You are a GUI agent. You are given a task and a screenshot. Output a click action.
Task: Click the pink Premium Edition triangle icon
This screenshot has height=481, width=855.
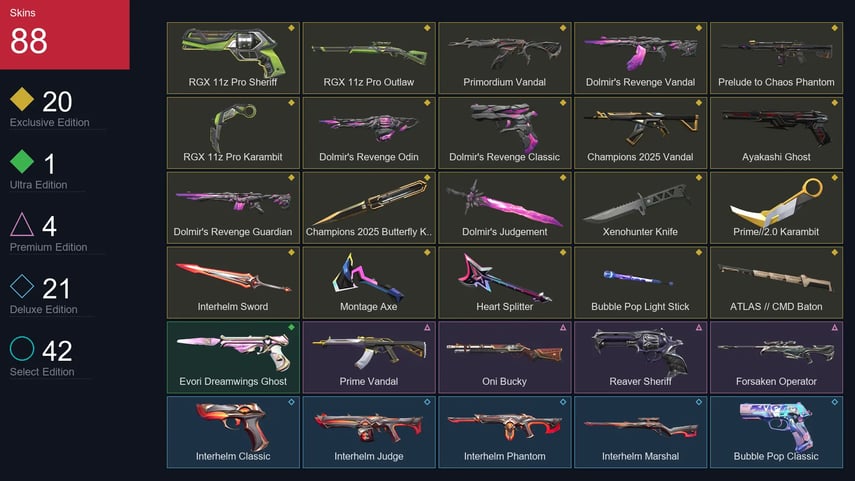[x=22, y=224]
